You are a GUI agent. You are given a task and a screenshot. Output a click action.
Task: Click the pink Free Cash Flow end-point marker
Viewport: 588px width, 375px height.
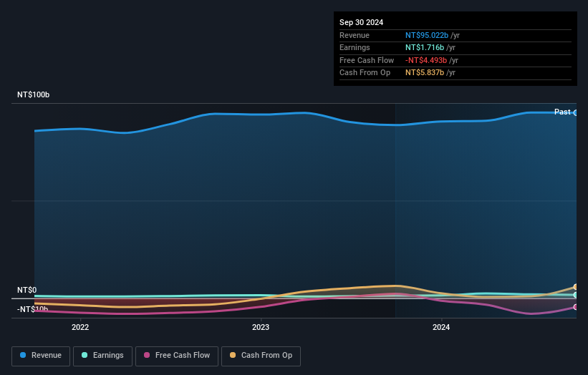pos(576,307)
